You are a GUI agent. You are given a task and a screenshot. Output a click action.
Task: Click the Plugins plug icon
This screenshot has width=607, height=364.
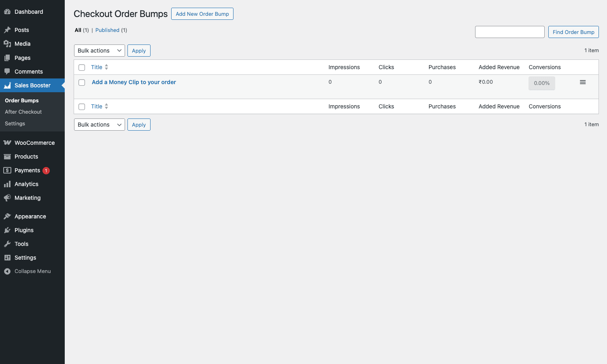coord(7,230)
